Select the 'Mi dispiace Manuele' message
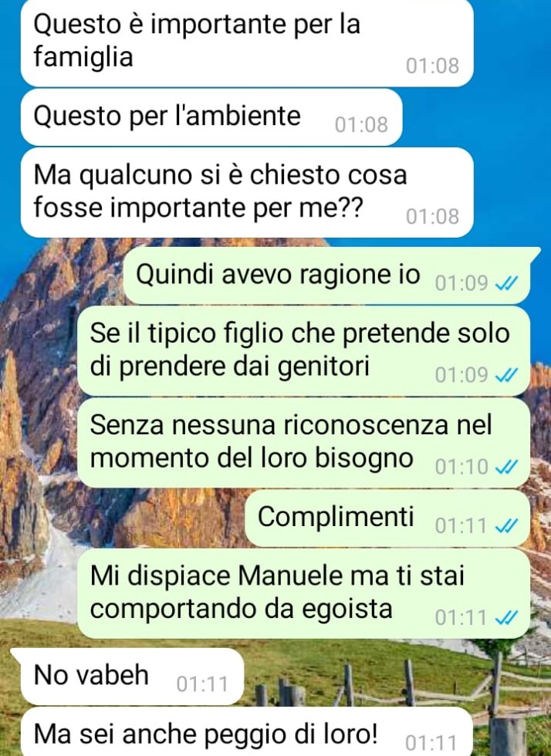The image size is (551, 756). (304, 593)
